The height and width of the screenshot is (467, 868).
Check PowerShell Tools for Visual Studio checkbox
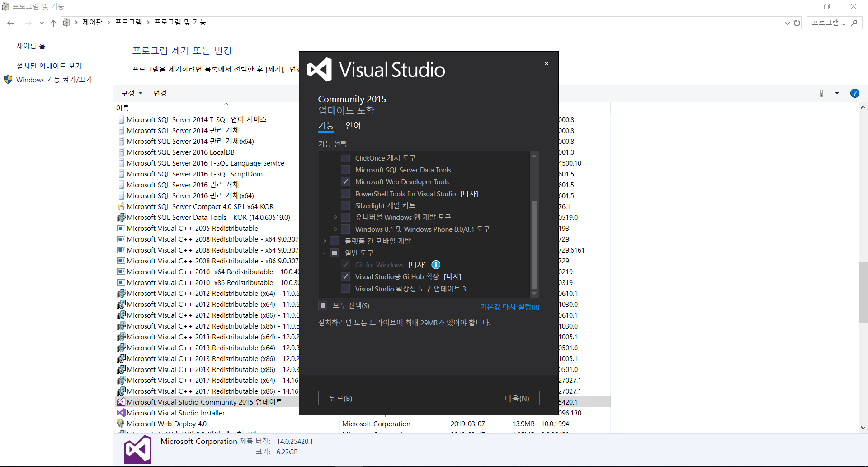(345, 194)
